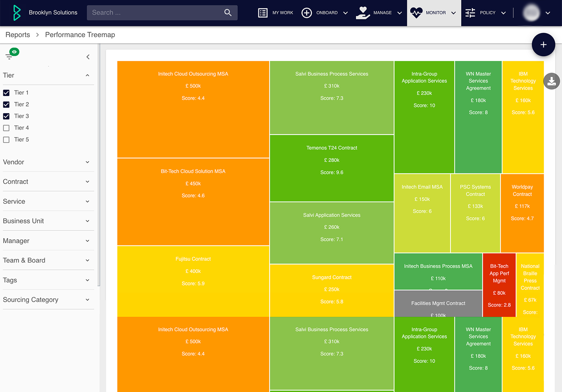Select the red Bit-Tech App Perf Mgmt tile

point(499,285)
